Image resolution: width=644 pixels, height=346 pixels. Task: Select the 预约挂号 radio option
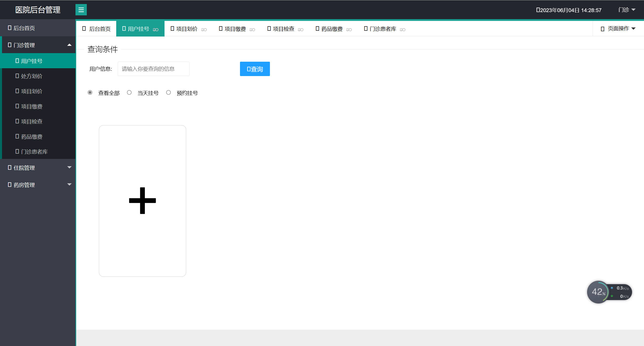point(168,92)
